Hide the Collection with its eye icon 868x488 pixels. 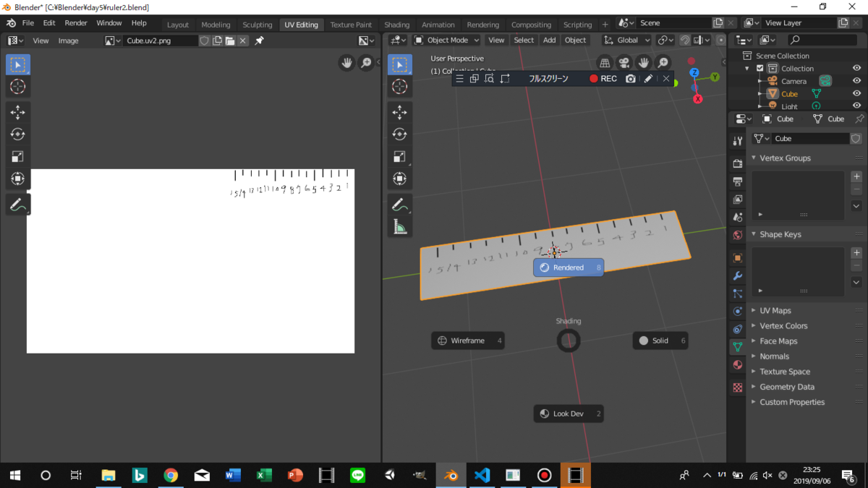(857, 69)
